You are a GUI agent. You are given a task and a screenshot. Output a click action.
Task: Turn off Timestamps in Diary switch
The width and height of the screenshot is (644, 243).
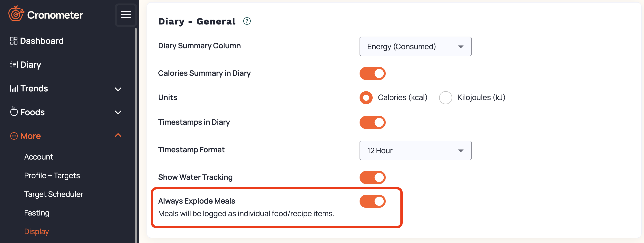click(x=372, y=122)
